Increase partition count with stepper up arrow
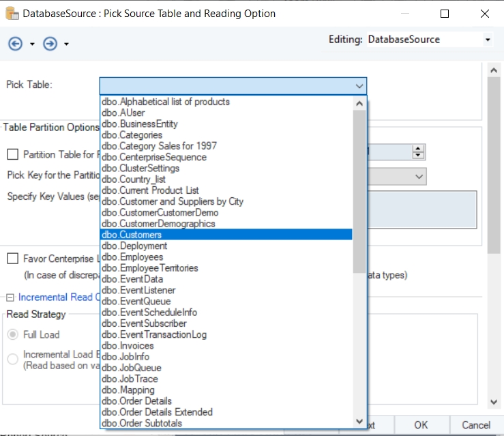 point(418,148)
